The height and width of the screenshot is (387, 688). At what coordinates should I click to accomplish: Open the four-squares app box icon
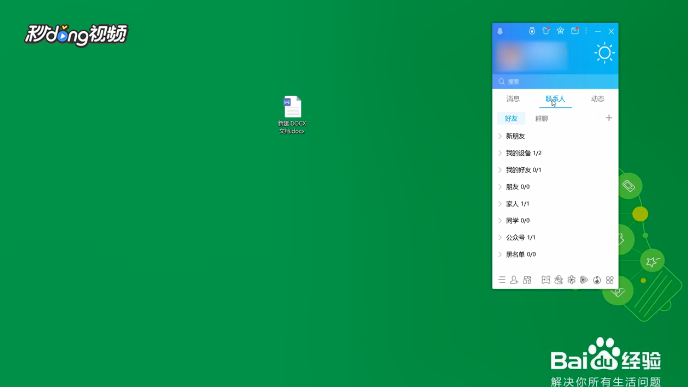click(609, 280)
